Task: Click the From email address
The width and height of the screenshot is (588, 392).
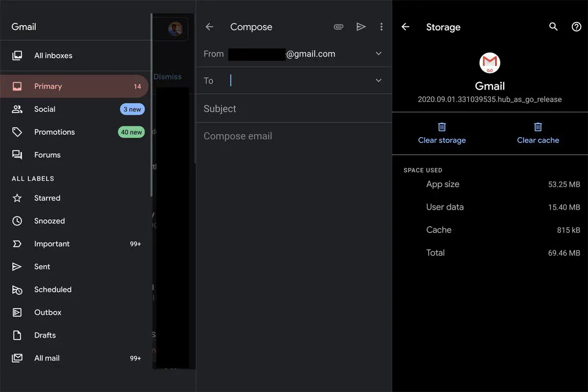Action: (x=282, y=54)
